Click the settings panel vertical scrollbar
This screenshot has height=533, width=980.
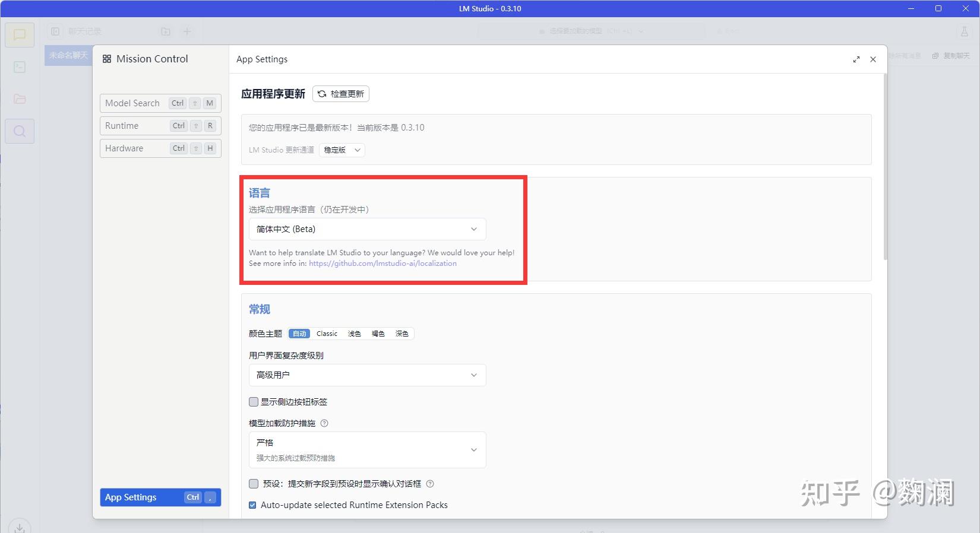tap(886, 166)
